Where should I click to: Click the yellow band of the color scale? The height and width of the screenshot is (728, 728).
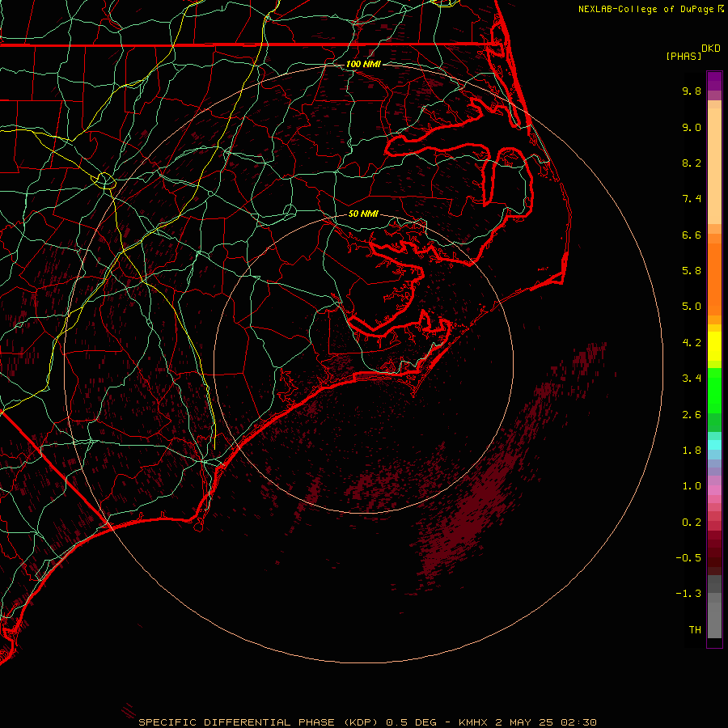pyautogui.click(x=714, y=346)
